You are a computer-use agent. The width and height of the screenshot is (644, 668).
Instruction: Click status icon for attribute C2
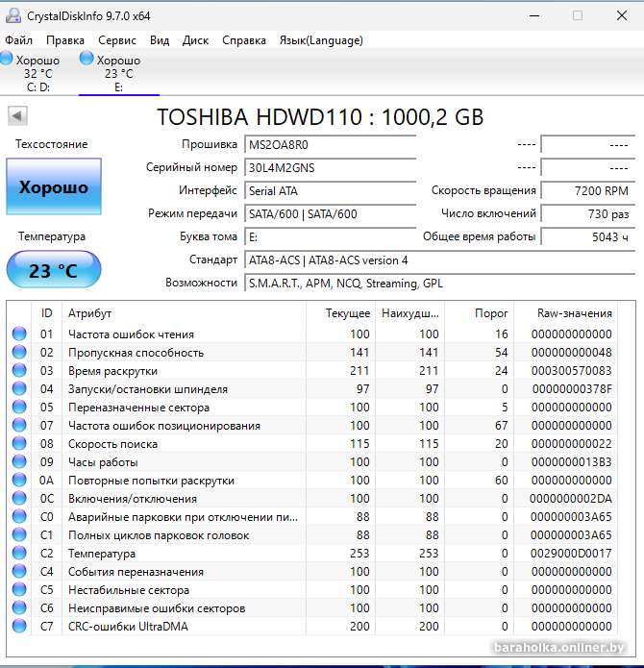coord(19,553)
